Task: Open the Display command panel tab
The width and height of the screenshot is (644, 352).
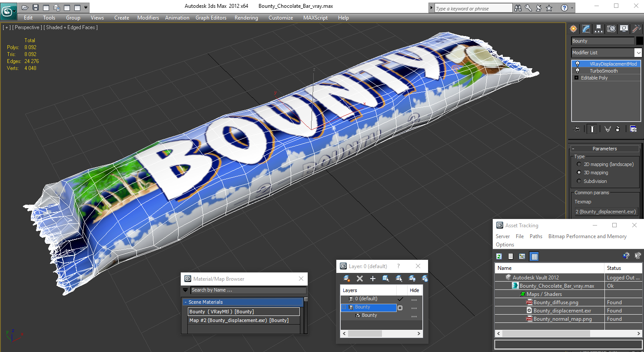Action: click(624, 29)
